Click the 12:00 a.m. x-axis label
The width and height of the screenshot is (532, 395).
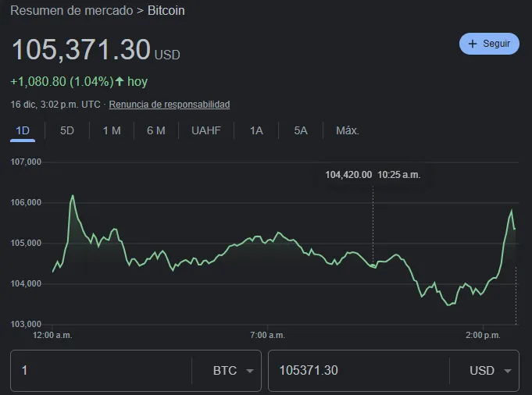[52, 336]
